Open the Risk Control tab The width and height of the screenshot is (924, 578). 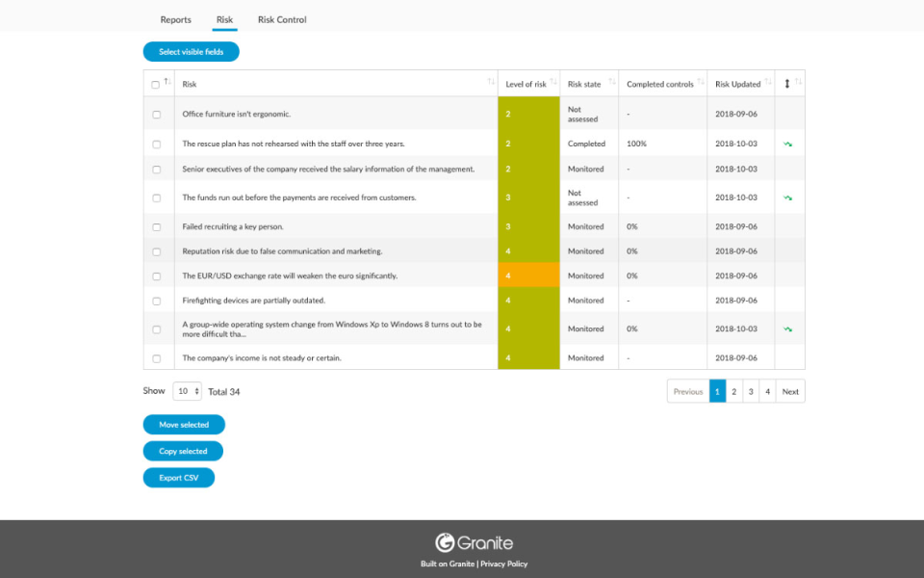tap(281, 19)
